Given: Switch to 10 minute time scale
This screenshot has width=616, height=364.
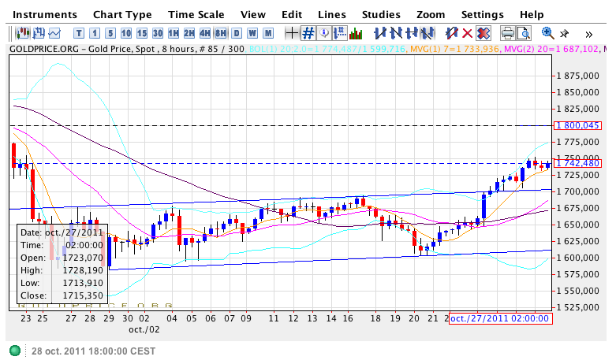Looking at the screenshot, I should [x=126, y=33].
